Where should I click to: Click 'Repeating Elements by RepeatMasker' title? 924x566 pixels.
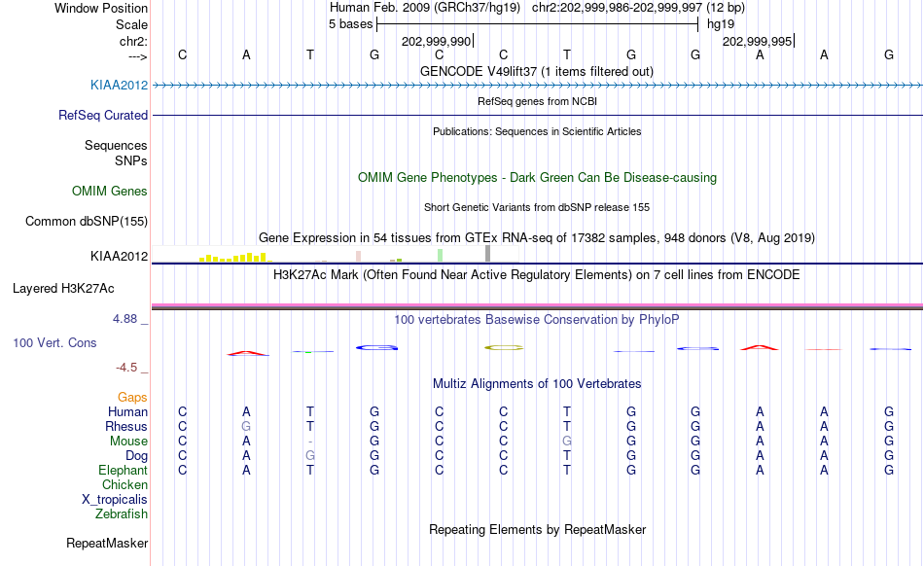tap(538, 529)
